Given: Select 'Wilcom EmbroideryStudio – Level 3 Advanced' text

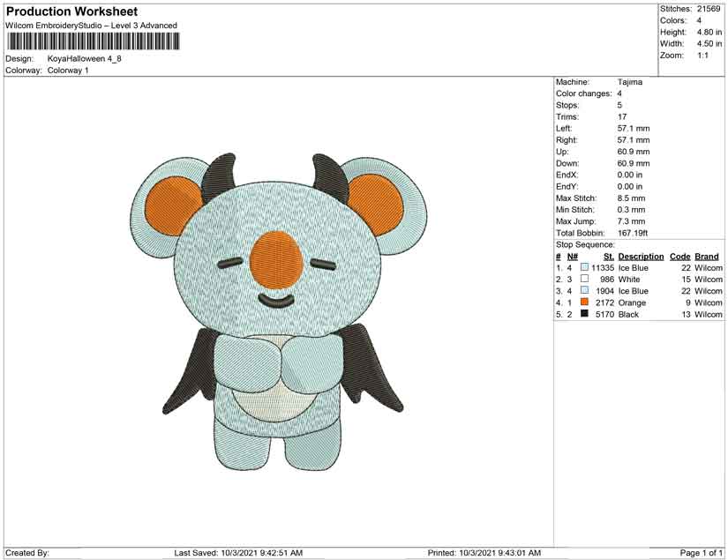Looking at the screenshot, I should click(91, 26).
